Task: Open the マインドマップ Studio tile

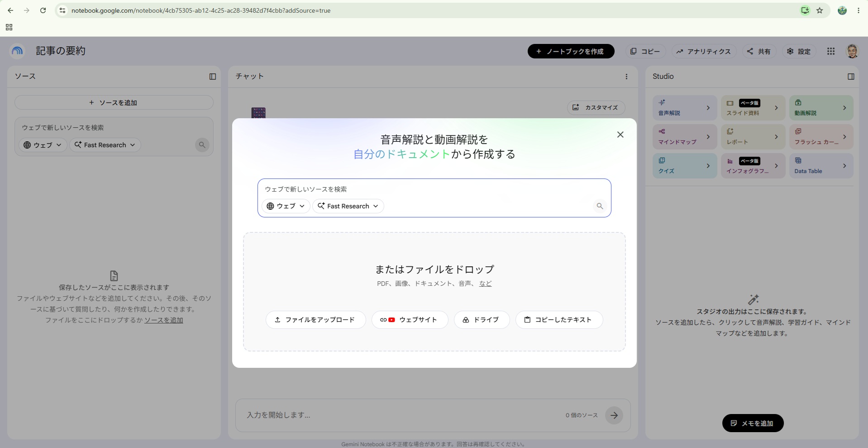Action: tap(685, 137)
